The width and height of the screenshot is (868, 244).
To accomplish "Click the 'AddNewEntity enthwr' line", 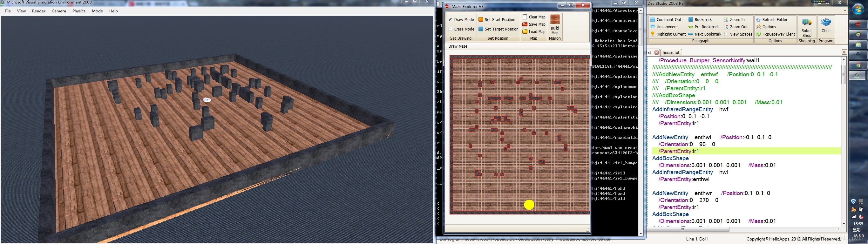I will (711, 193).
